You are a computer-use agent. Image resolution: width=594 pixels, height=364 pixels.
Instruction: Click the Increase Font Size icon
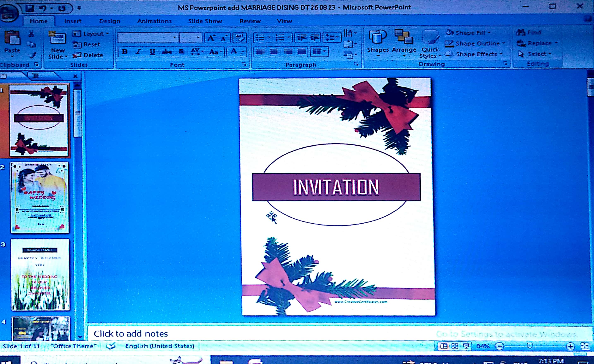coord(211,38)
